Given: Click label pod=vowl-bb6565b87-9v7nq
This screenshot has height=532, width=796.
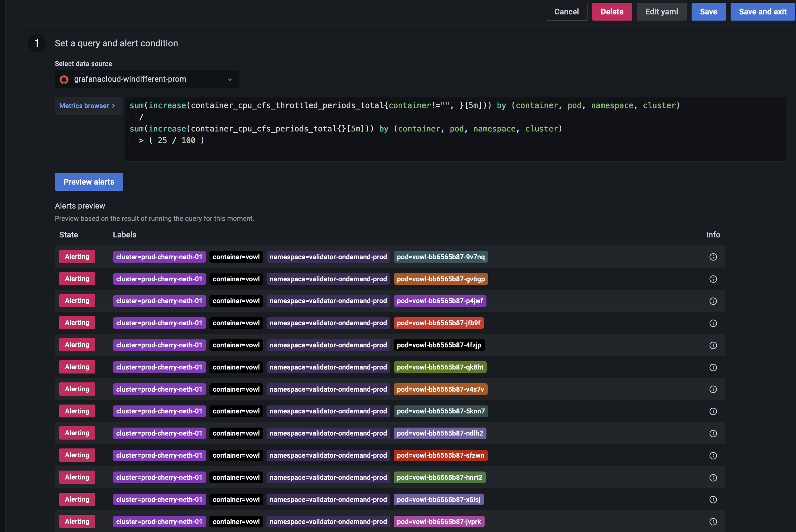Looking at the screenshot, I should pyautogui.click(x=441, y=257).
